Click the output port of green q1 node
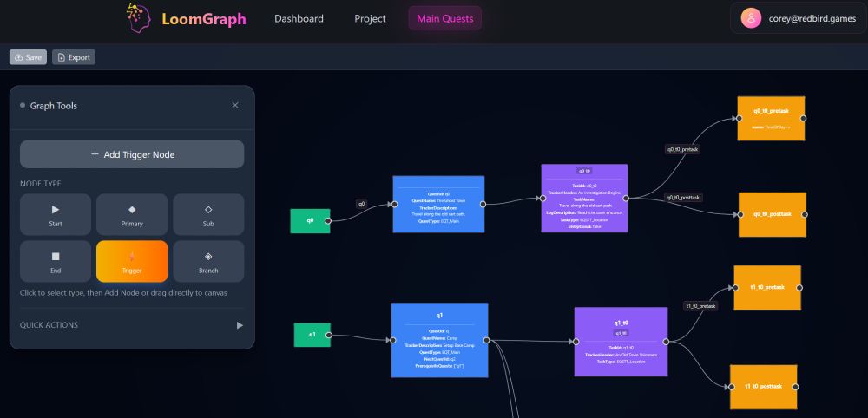 pos(329,335)
